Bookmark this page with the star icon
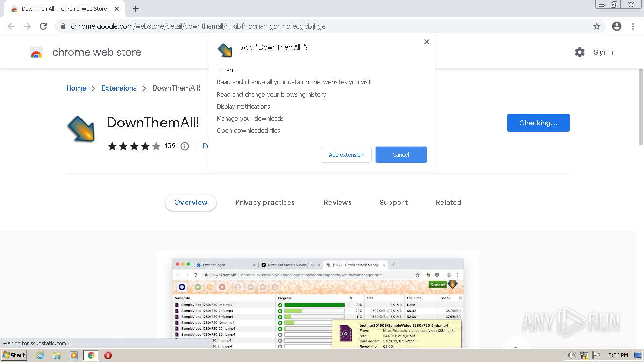644x362 pixels. 597,26
